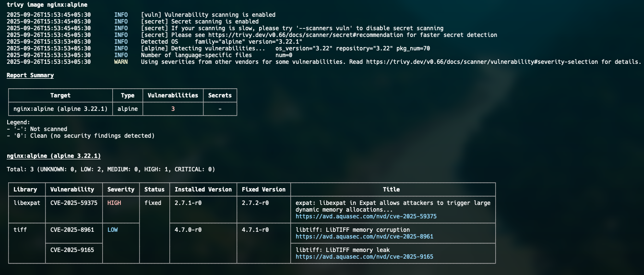Viewport: 644px width, 275px height.
Task: Click the installed version 4.7.0-r0 cell
Action: pos(188,230)
